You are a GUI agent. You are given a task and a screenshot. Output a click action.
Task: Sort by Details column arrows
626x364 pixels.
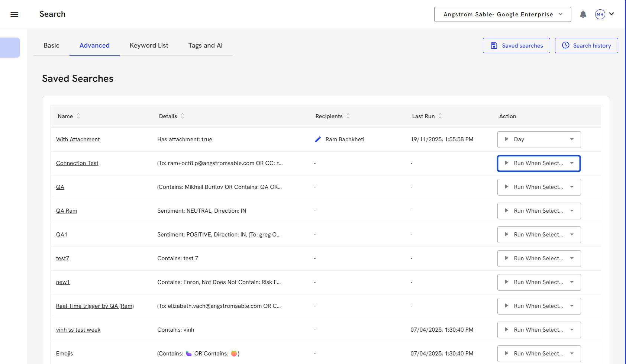183,116
